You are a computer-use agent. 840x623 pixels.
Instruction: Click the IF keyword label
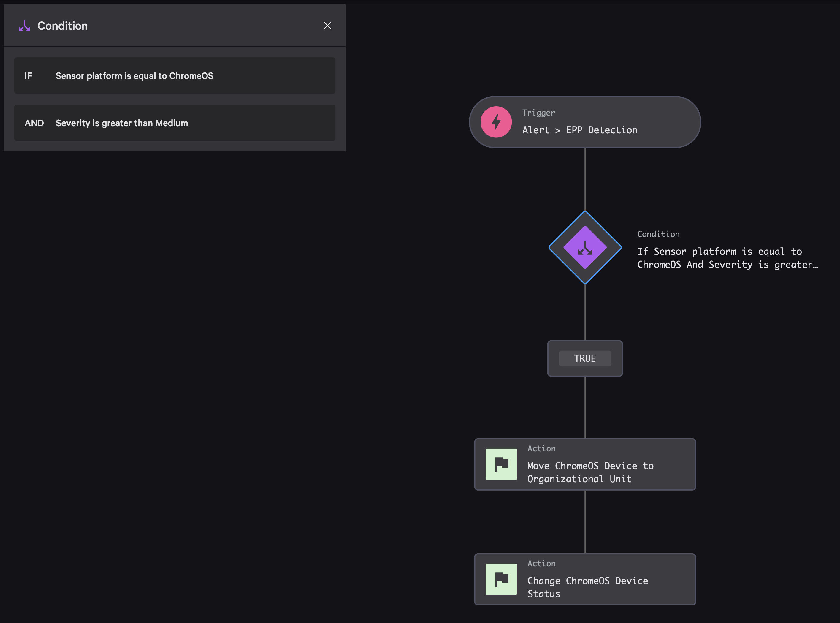pyautogui.click(x=28, y=76)
